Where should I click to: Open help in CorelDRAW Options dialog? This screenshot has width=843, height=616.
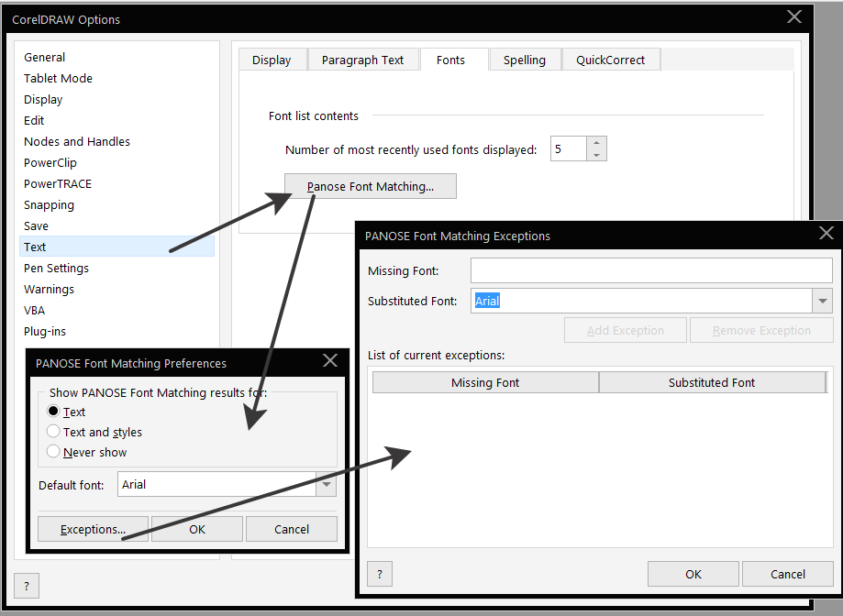coord(27,587)
